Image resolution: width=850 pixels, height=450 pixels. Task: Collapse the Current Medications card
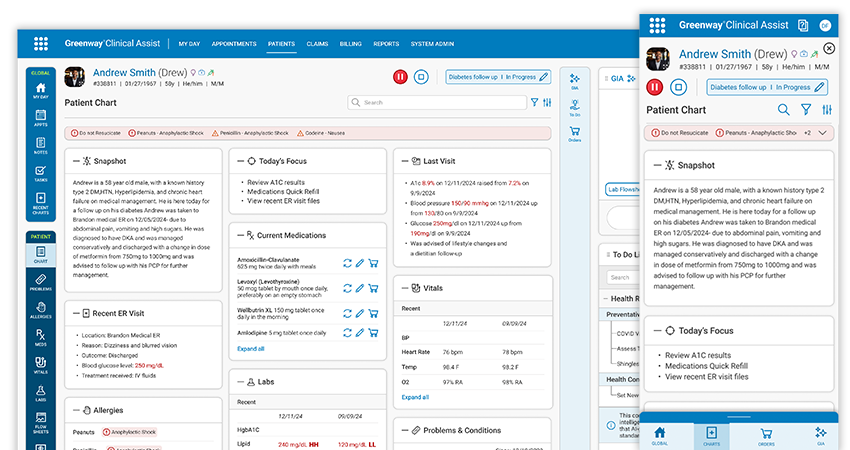238,235
